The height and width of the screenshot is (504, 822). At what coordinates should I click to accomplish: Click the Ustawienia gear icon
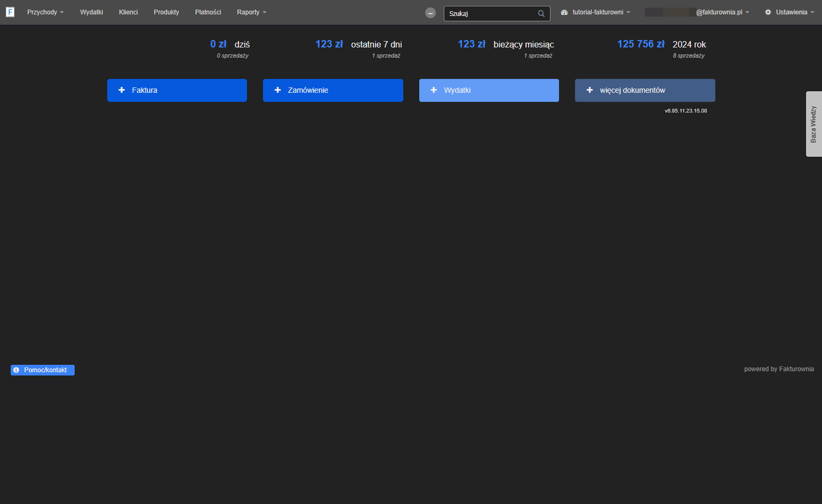point(768,12)
